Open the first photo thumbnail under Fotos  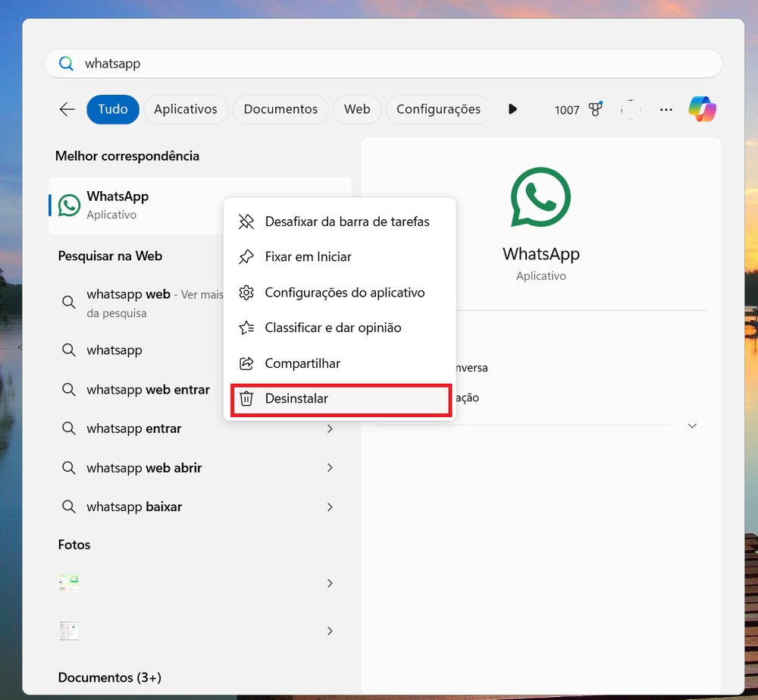pyautogui.click(x=69, y=583)
